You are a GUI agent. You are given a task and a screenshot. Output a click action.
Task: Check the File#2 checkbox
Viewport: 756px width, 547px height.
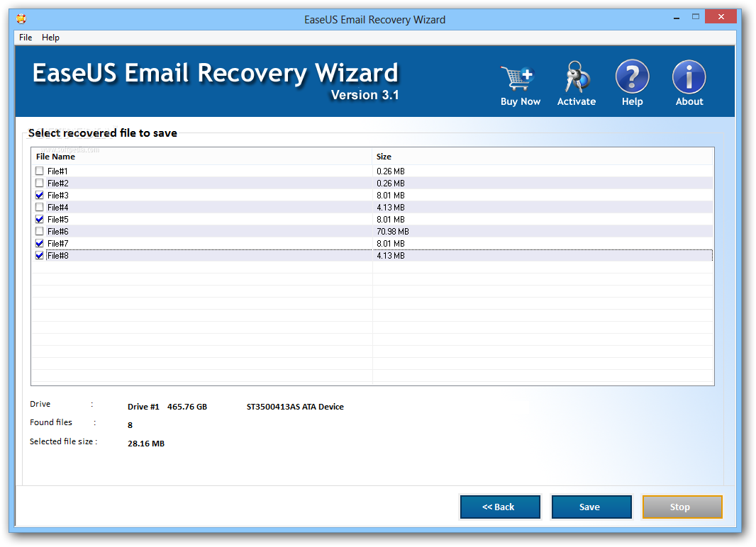(40, 183)
